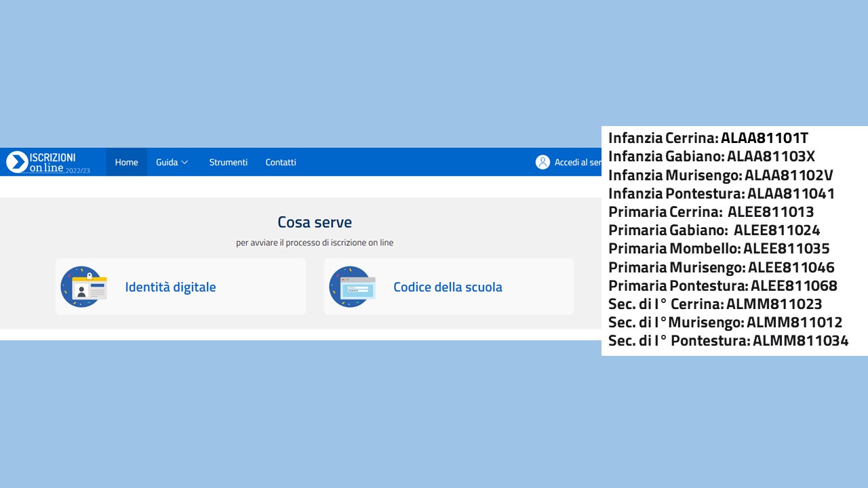
Task: Select the Sec. di I° Pontestura code line
Action: [x=728, y=341]
